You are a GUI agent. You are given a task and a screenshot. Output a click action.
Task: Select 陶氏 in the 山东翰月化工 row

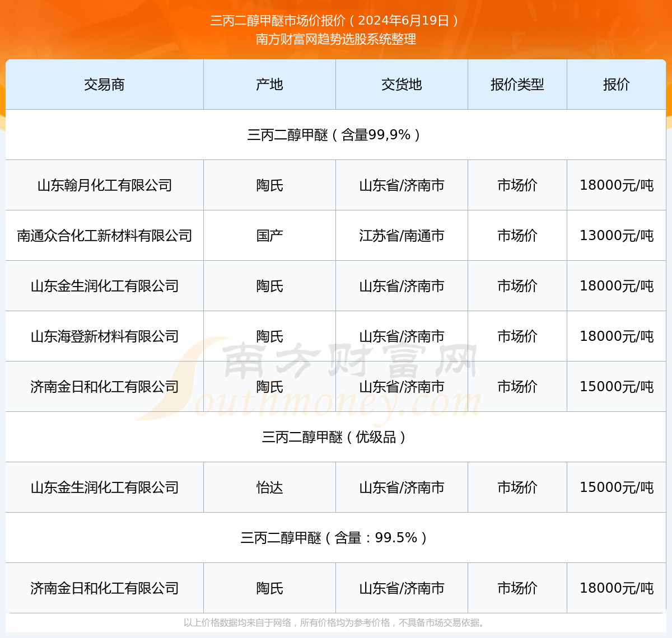click(269, 185)
